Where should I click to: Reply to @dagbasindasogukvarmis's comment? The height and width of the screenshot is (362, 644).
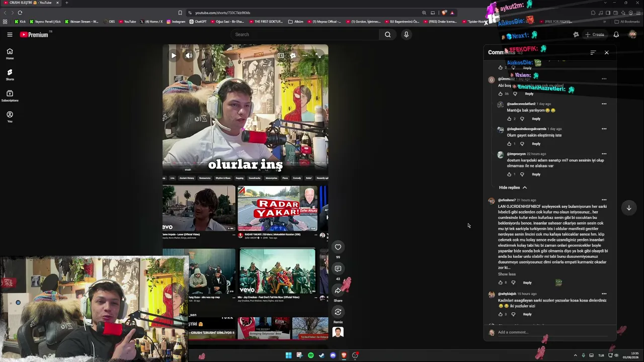(x=536, y=144)
